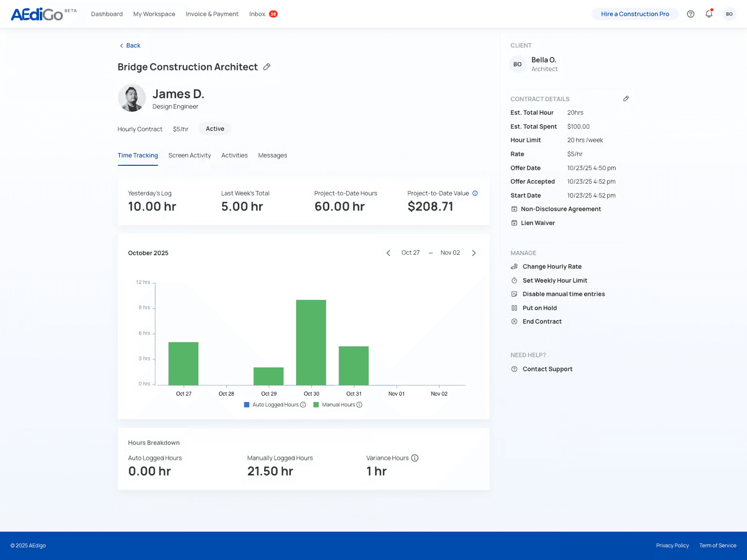
Task: Click the stopwatch icon for Set Weekly Hour Limit
Action: (x=514, y=280)
